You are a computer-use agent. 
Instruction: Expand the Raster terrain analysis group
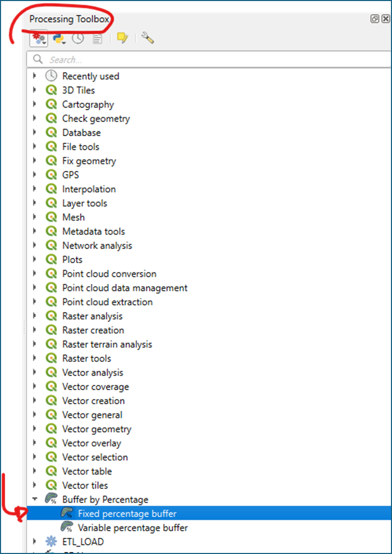pos(34,344)
